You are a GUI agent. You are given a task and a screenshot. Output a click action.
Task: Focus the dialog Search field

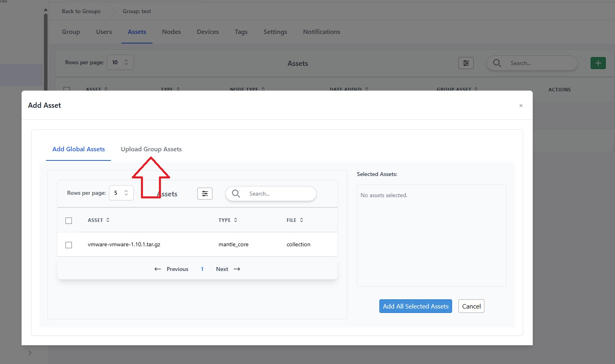click(x=271, y=194)
